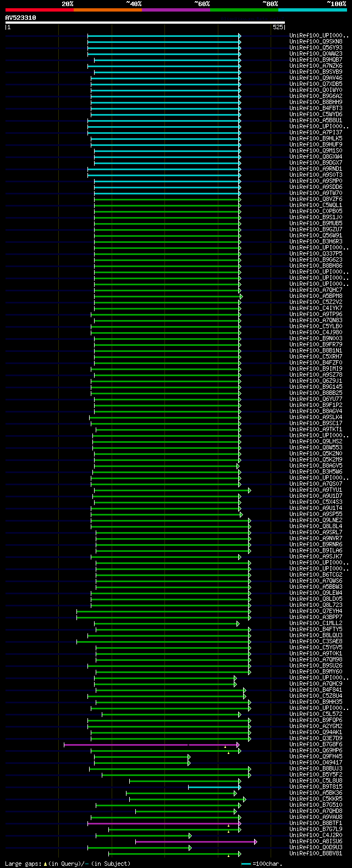Select hit label UniRef100_Q9LNE2
Viewport: 352px width, 868px height.
(316, 520)
